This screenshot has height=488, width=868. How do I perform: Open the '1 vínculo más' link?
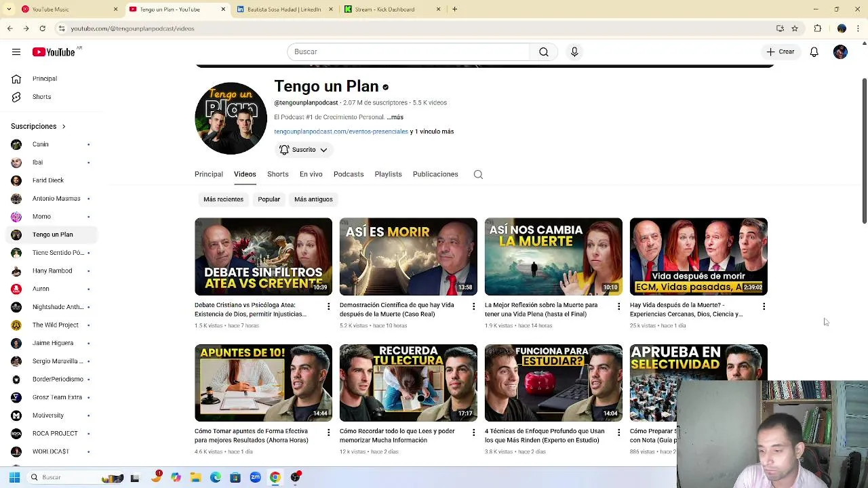click(434, 131)
